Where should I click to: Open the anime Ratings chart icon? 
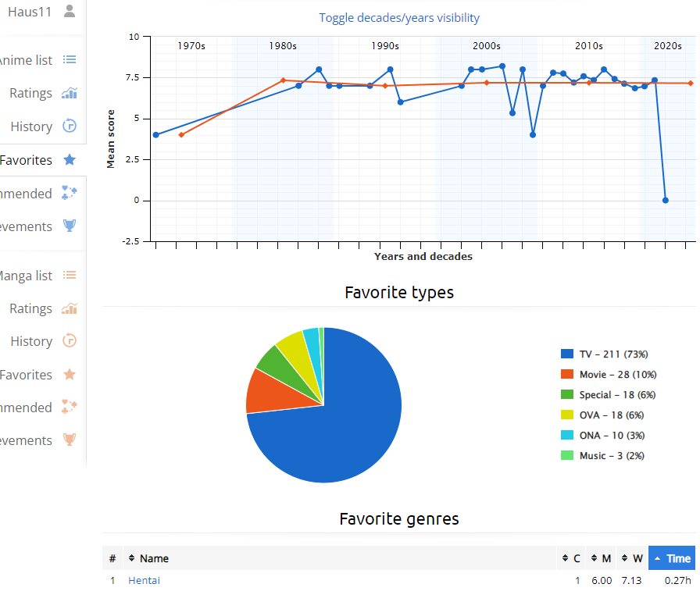coord(70,93)
